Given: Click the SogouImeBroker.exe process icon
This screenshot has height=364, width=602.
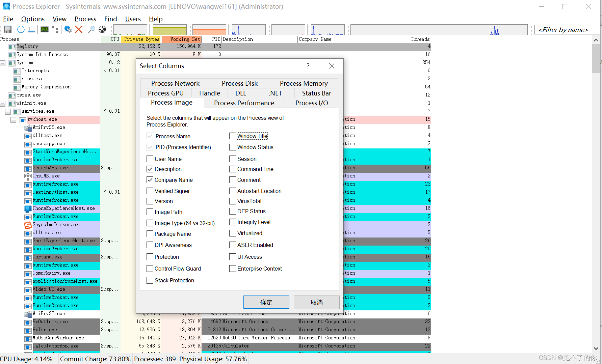Looking at the screenshot, I should pos(28,225).
